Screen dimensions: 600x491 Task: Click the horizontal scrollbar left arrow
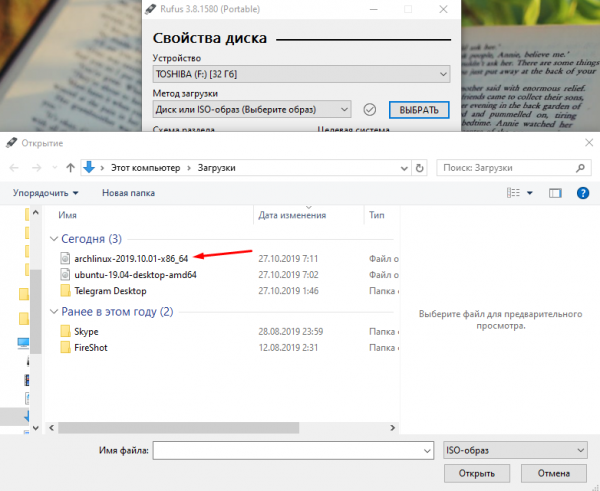(x=52, y=428)
